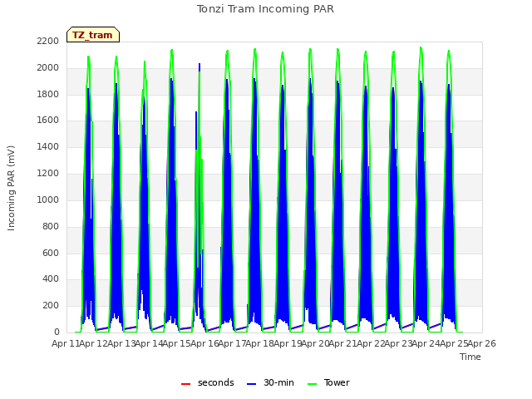The height and width of the screenshot is (399, 532).
Task: Toggle the 30-min legend entry
Action: (x=270, y=382)
